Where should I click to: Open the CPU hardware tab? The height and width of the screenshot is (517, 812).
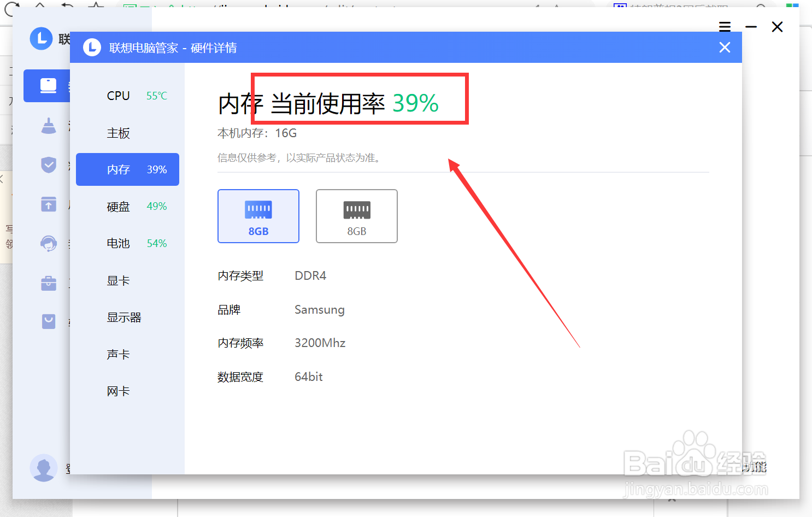pos(127,96)
